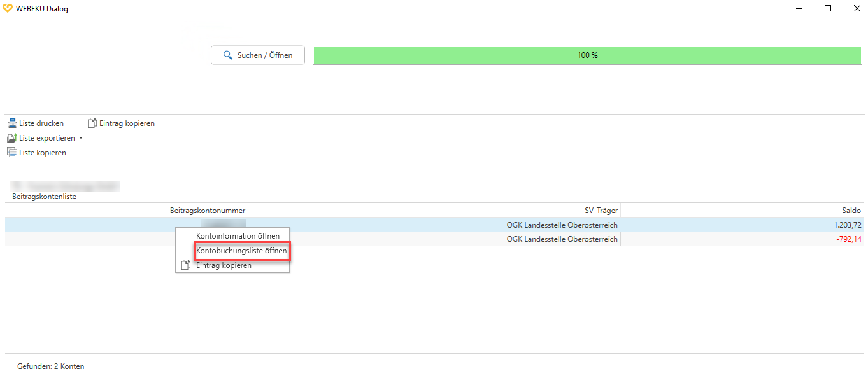
Task: Click the Liste exportieren icon
Action: coord(12,138)
